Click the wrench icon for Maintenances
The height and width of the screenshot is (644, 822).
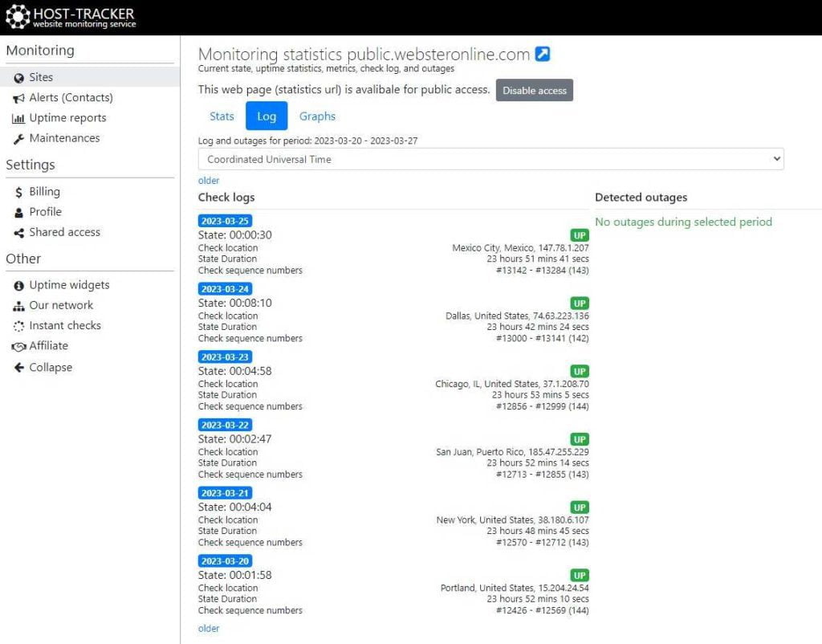tap(18, 138)
